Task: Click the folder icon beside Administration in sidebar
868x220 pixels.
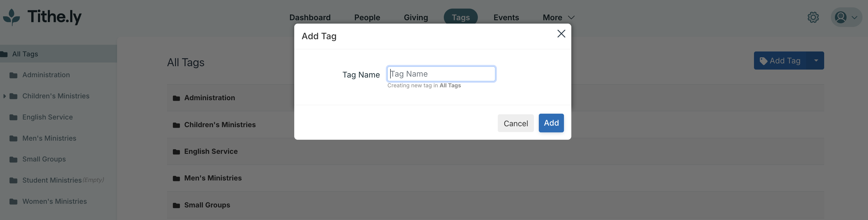Action: (x=13, y=75)
